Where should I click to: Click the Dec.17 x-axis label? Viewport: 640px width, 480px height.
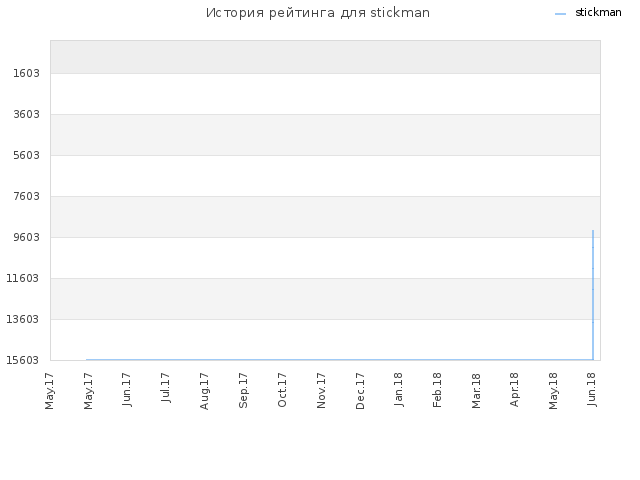[x=360, y=391]
